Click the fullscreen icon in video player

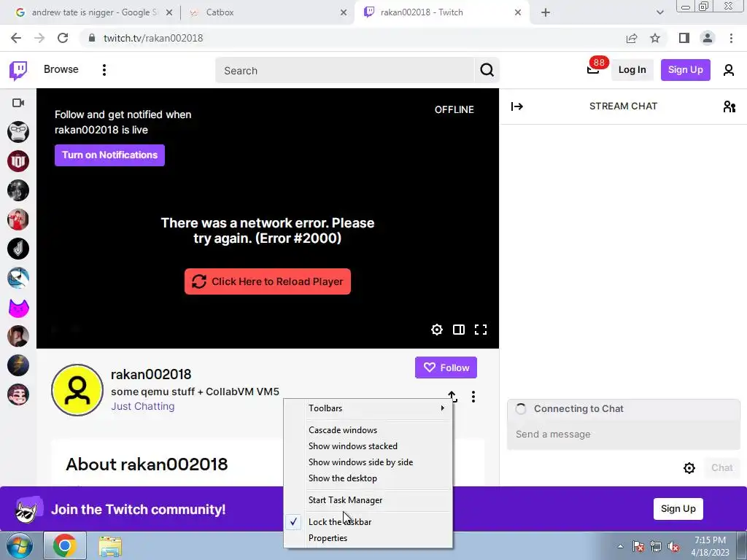[x=481, y=330]
